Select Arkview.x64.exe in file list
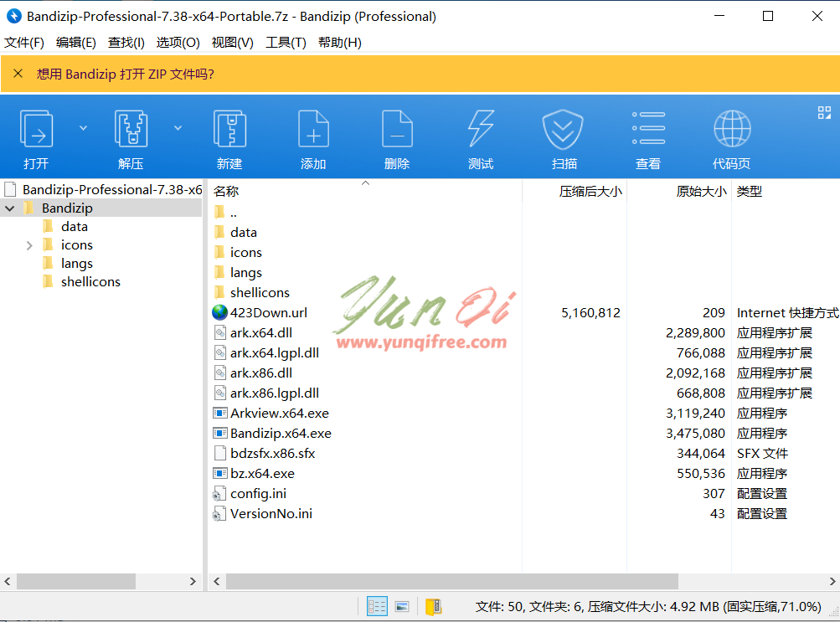Viewport: 840px width, 622px height. click(279, 414)
